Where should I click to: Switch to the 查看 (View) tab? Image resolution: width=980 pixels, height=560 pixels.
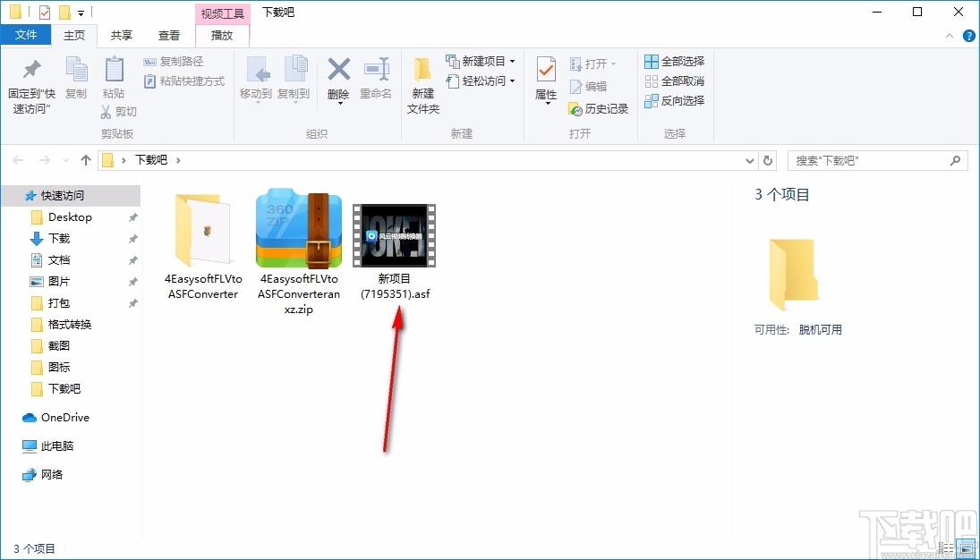click(x=170, y=35)
